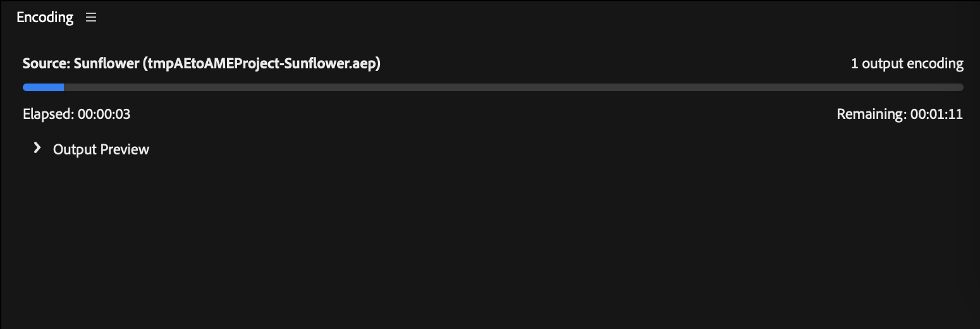Click the 00:00:03 elapsed time value
Screen dimensions: 980x329
click(104, 115)
